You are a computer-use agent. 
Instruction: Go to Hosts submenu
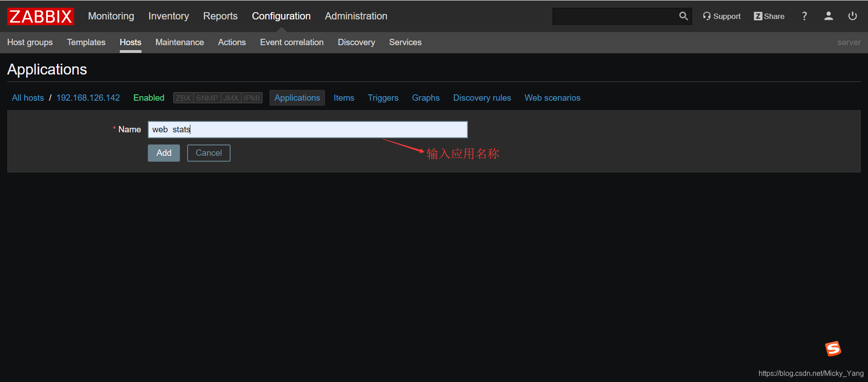(x=130, y=42)
